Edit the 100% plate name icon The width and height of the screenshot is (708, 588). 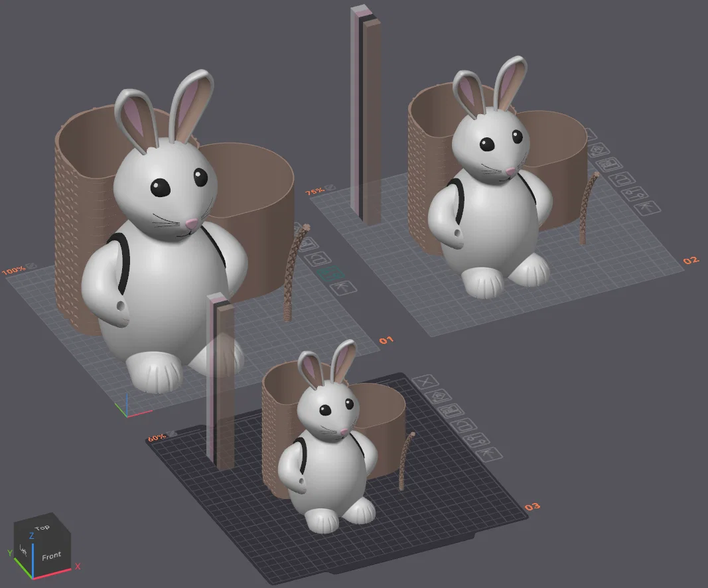(32, 266)
